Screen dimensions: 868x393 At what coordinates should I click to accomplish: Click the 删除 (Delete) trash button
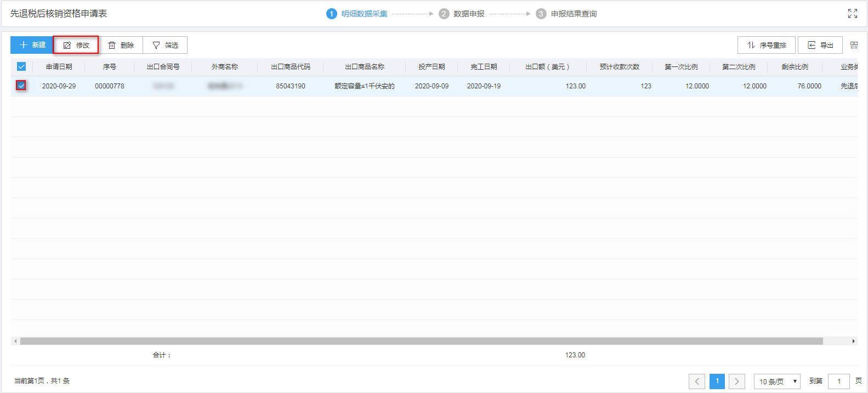pyautogui.click(x=121, y=45)
